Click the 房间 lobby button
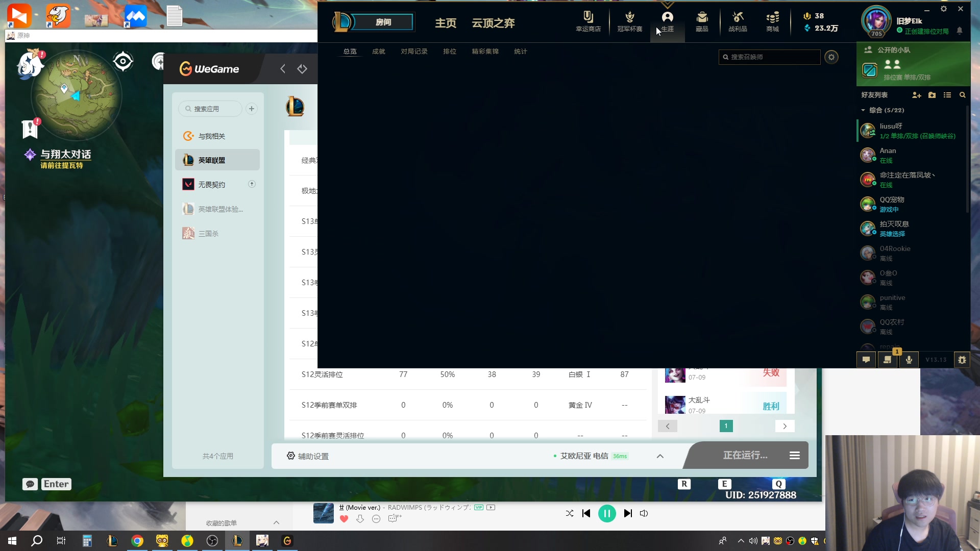Screen dimensions: 980x551 [383, 22]
